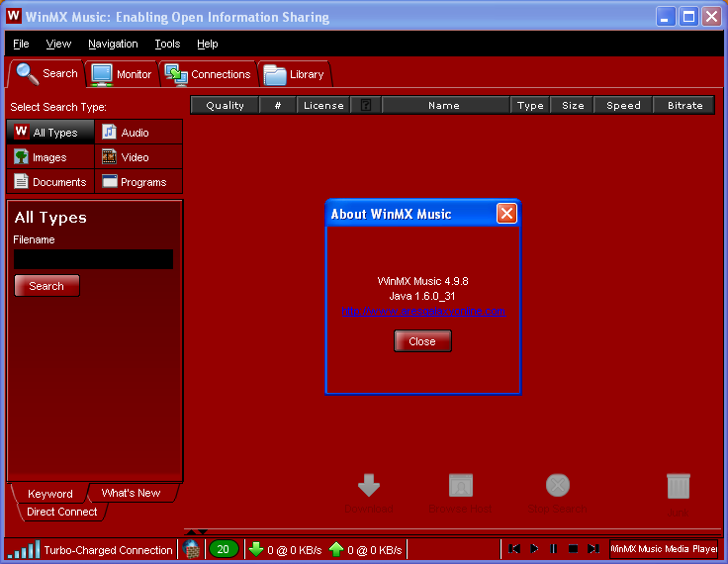728x564 pixels.
Task: Sort results by Bitrate column
Action: click(684, 106)
